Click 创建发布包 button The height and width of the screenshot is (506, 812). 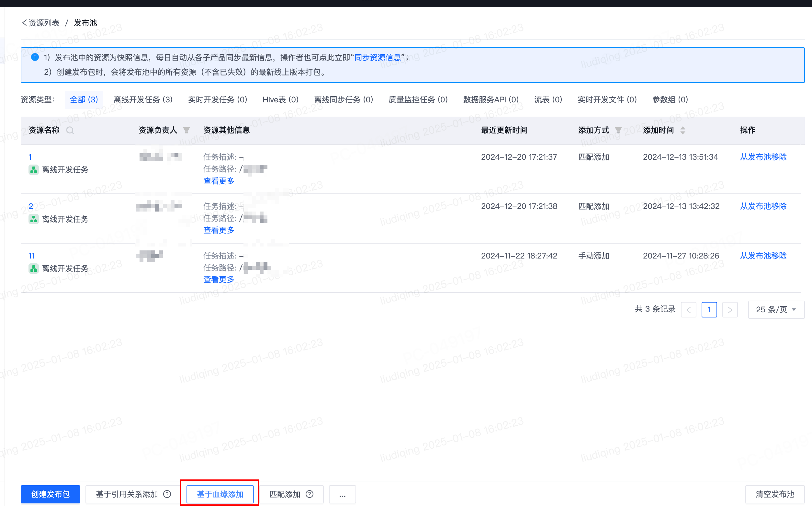point(51,494)
